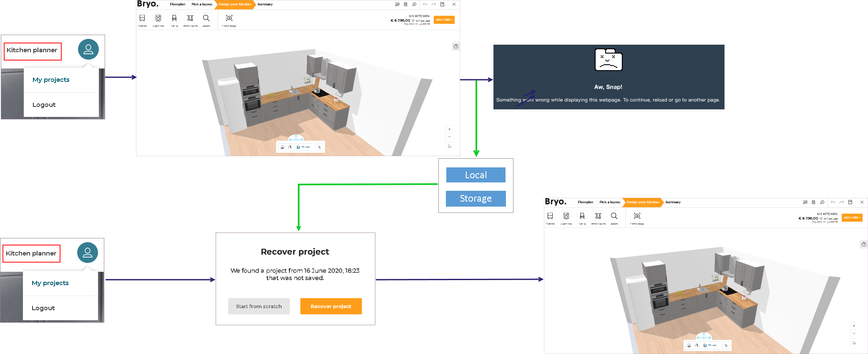Zoom in plus button in lower recovered planner
The width and height of the screenshot is (868, 354).
point(854,326)
